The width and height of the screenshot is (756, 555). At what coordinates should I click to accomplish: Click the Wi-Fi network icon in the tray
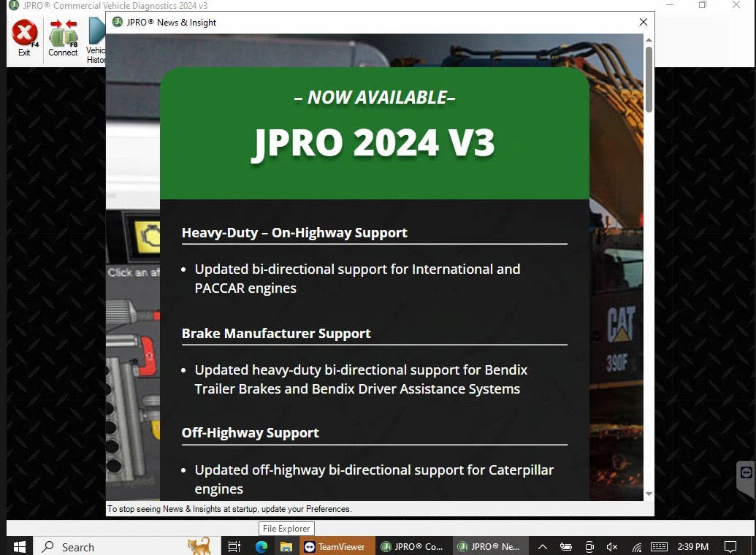(x=635, y=546)
